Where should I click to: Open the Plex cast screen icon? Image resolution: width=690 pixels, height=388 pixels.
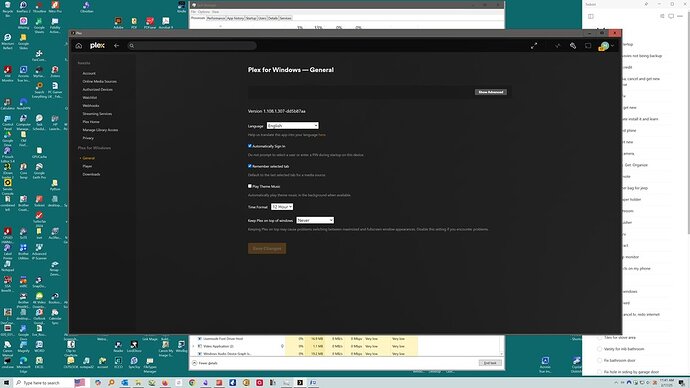(588, 46)
